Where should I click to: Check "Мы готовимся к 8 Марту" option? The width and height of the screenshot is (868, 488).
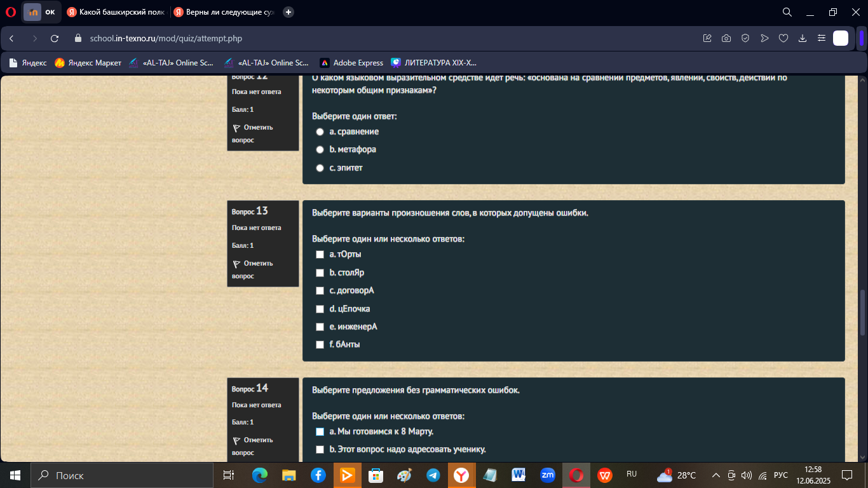click(x=320, y=431)
